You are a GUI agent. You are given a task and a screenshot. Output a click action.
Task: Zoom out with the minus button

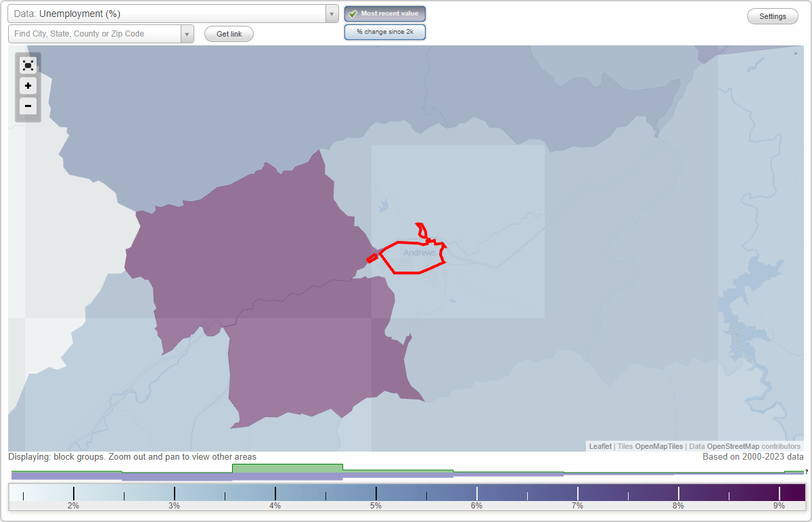tap(28, 106)
